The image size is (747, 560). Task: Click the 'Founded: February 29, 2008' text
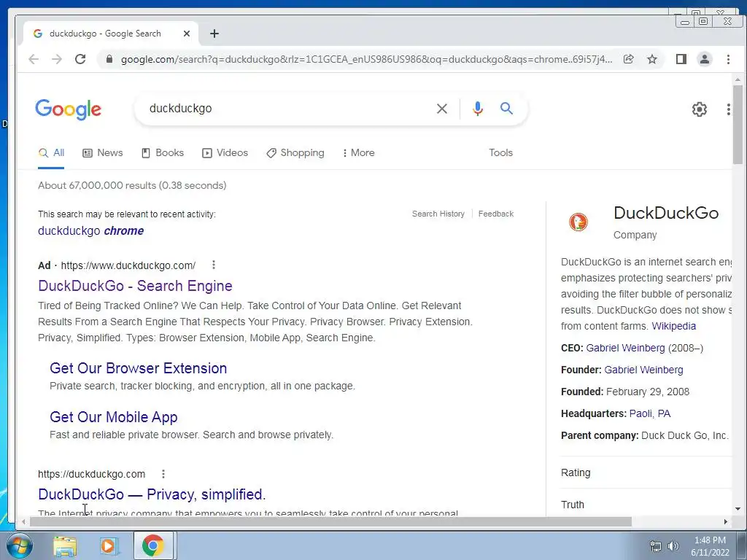point(625,392)
